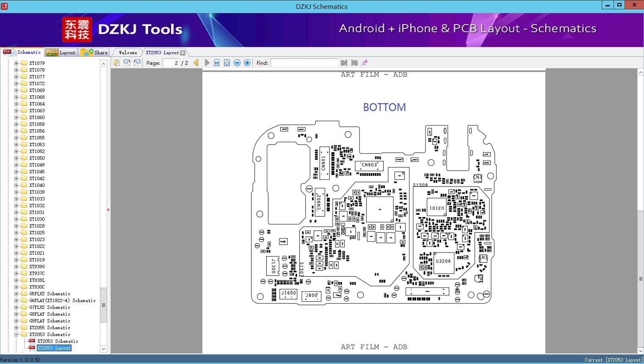Screen dimensions: 644x364
Task: Zoom out with the minus icon
Action: coord(237,63)
